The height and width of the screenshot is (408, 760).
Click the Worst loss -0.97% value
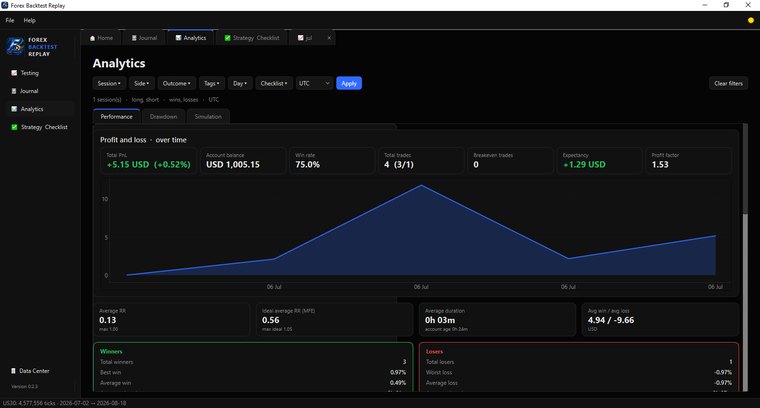[x=723, y=372]
